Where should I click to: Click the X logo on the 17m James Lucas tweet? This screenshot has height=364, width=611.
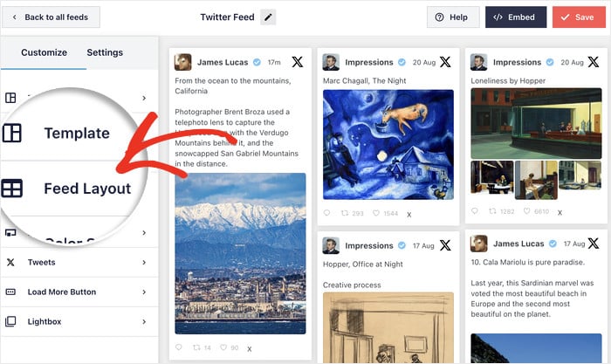[298, 62]
